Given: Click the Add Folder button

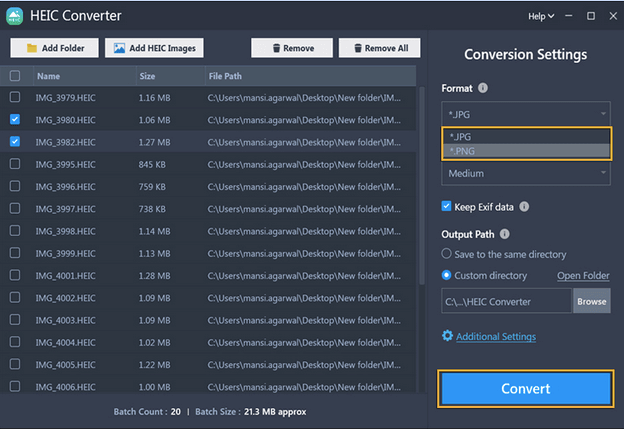Looking at the screenshot, I should [x=55, y=48].
